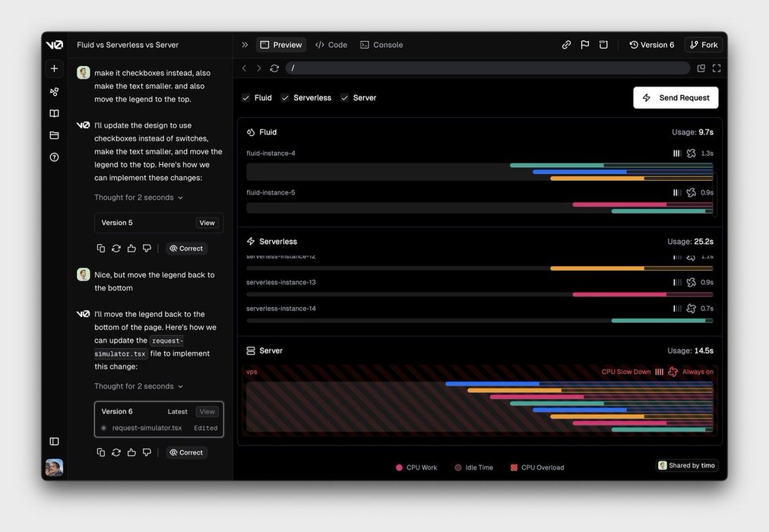Screen dimensions: 769x532
Task: Click the CPU Work legend color dot
Action: click(399, 467)
